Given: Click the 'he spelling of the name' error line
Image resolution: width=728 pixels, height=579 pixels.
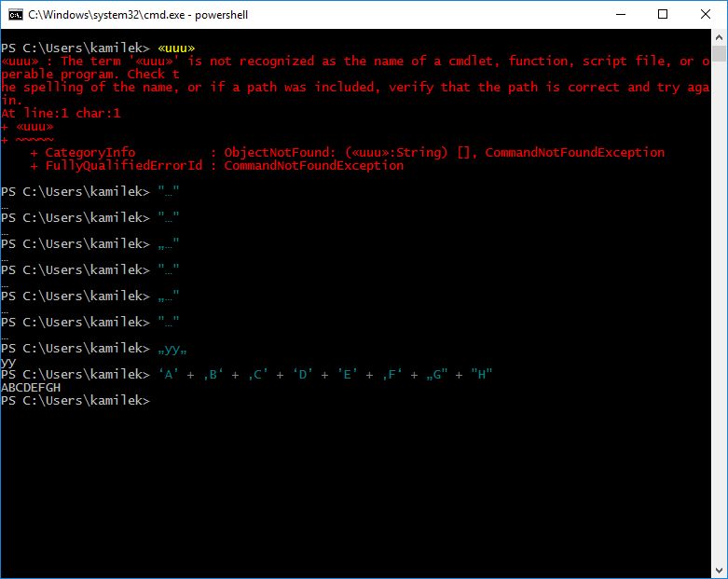Looking at the screenshot, I should [x=355, y=88].
